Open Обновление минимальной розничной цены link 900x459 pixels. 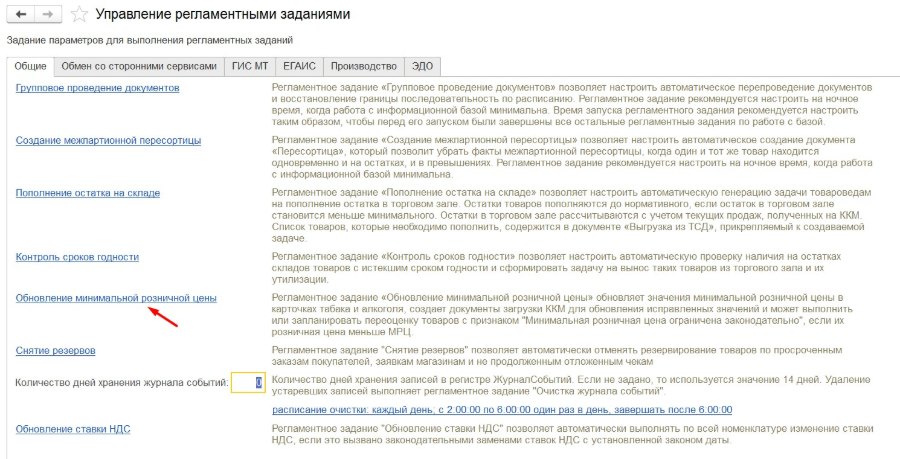tap(116, 298)
